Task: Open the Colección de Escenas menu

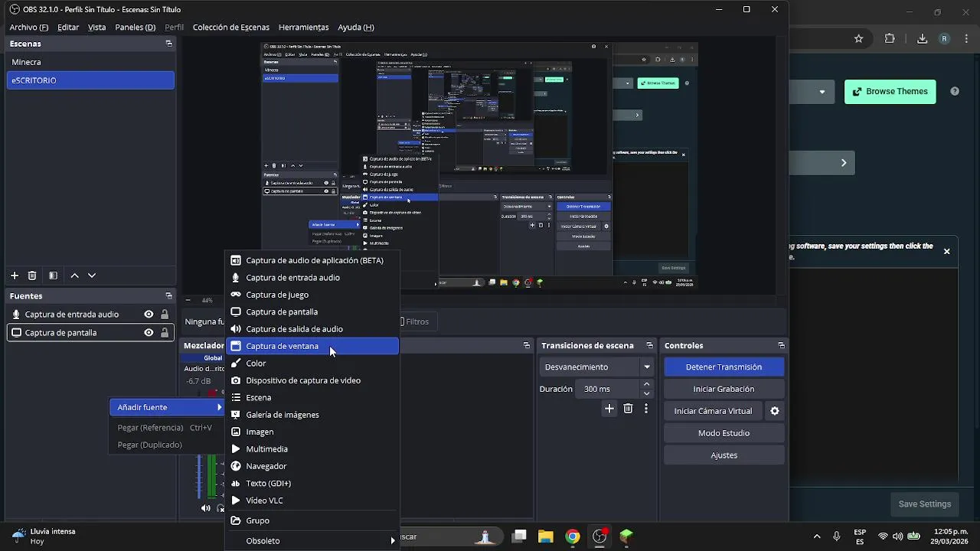Action: (231, 27)
